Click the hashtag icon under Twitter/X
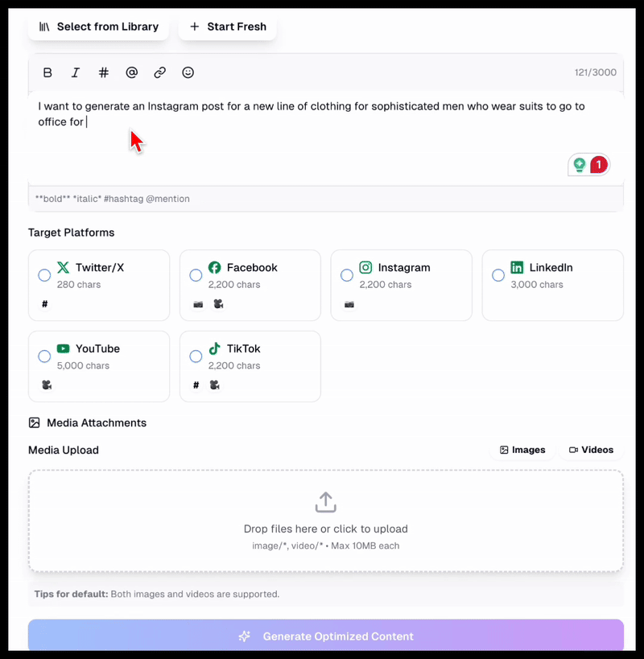The height and width of the screenshot is (659, 644). (44, 304)
